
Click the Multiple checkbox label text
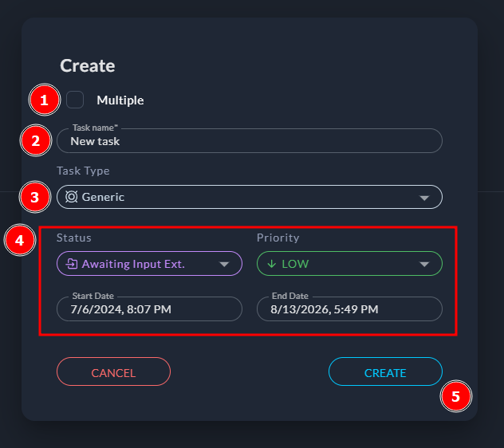tap(120, 100)
